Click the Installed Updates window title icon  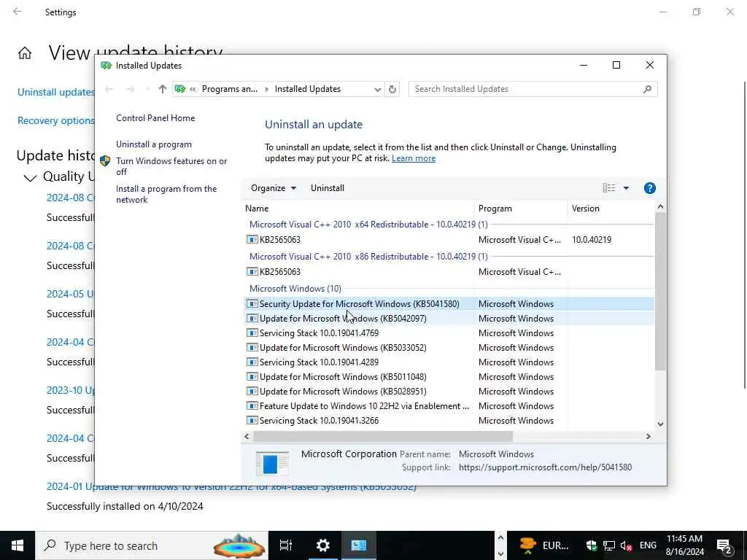107,66
